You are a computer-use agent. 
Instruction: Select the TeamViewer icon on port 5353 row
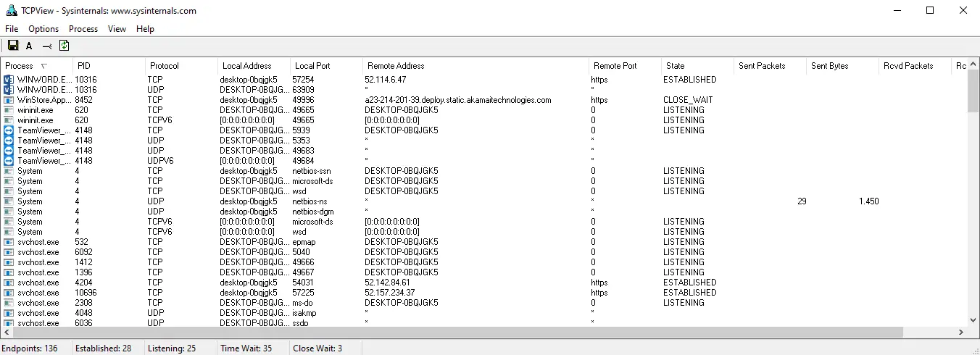pos(9,141)
